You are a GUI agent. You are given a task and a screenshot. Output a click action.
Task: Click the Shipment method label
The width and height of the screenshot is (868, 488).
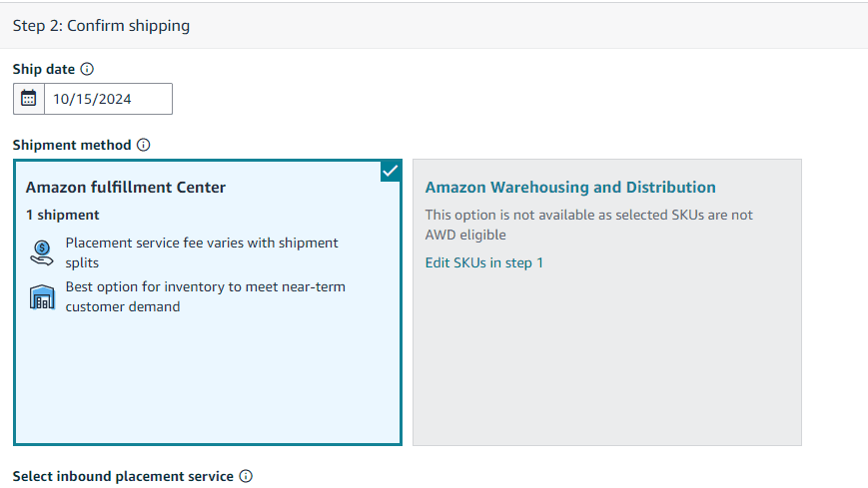click(72, 145)
